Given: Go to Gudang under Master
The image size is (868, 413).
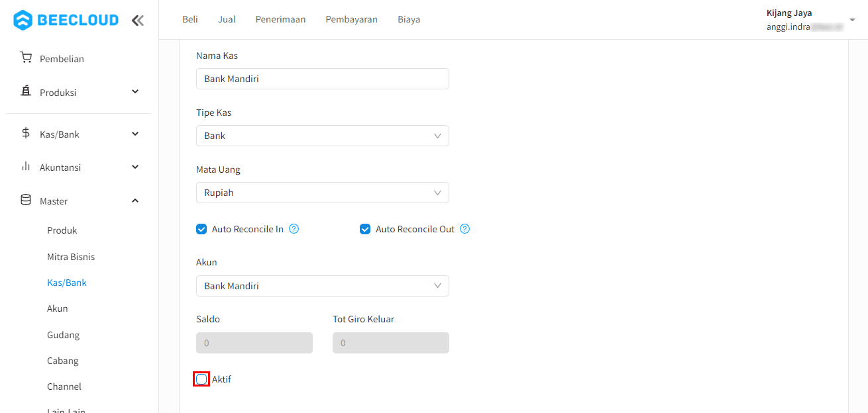Looking at the screenshot, I should pos(63,335).
